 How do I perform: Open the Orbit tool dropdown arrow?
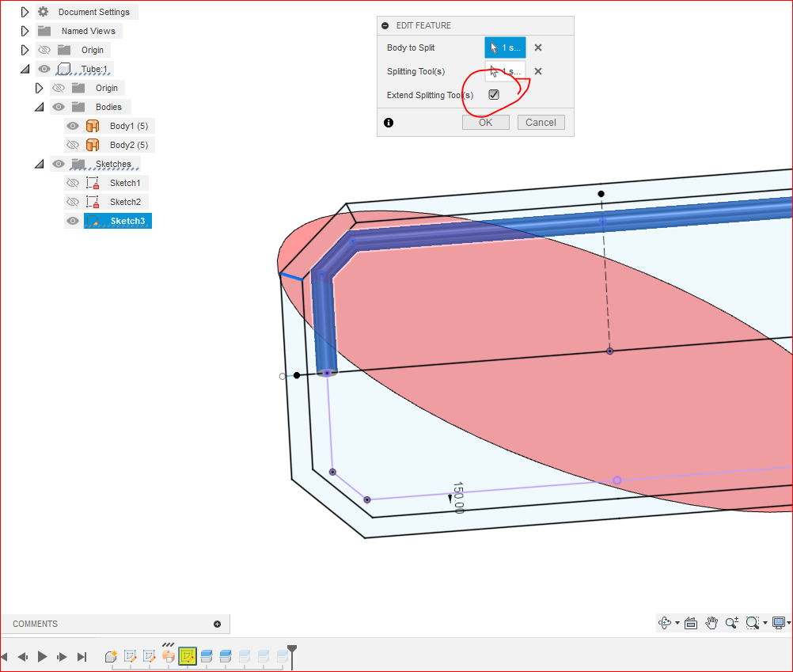(x=677, y=624)
